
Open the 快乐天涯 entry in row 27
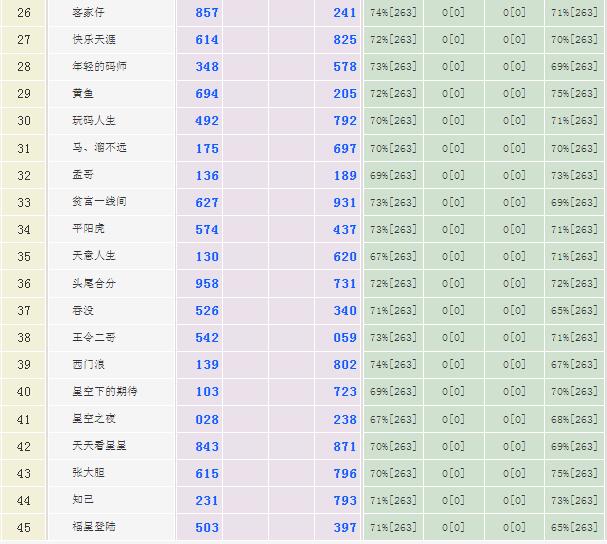tap(93, 40)
